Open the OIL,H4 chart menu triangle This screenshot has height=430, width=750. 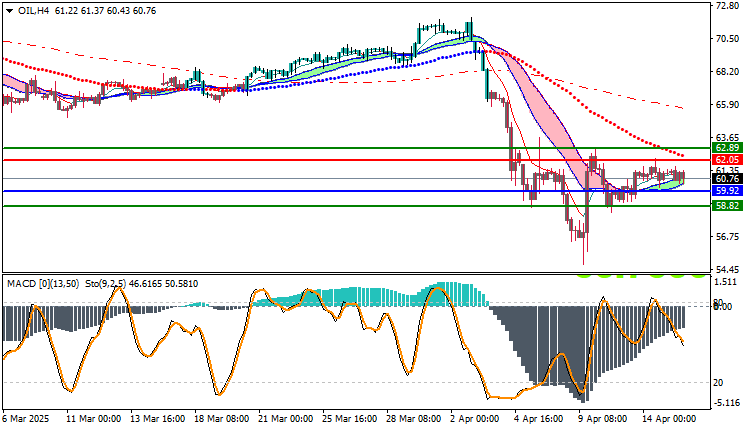tap(10, 11)
